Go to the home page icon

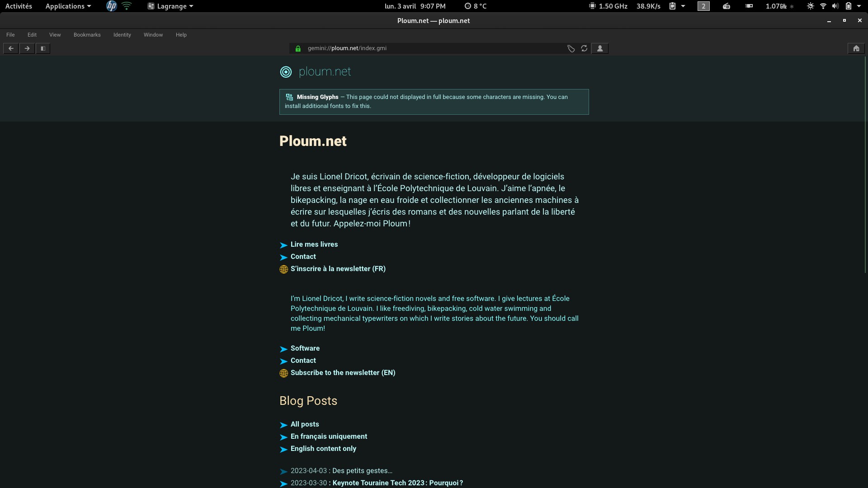coord(856,48)
